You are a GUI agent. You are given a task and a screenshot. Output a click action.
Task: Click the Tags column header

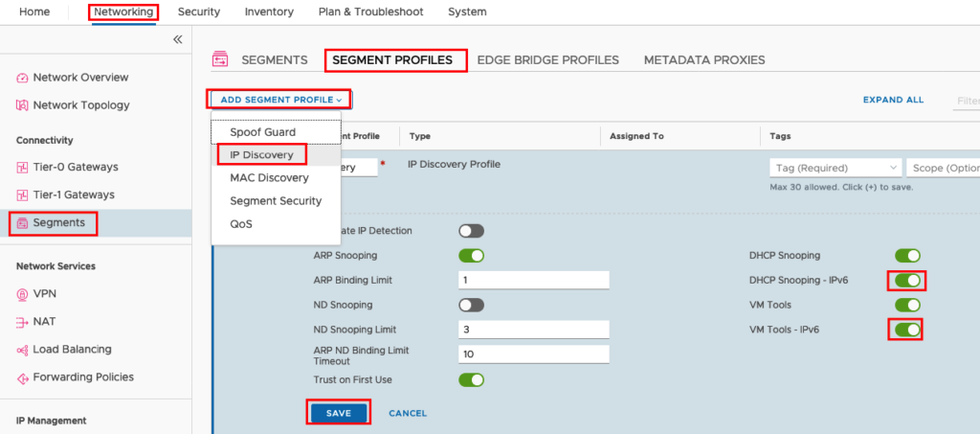(x=780, y=136)
